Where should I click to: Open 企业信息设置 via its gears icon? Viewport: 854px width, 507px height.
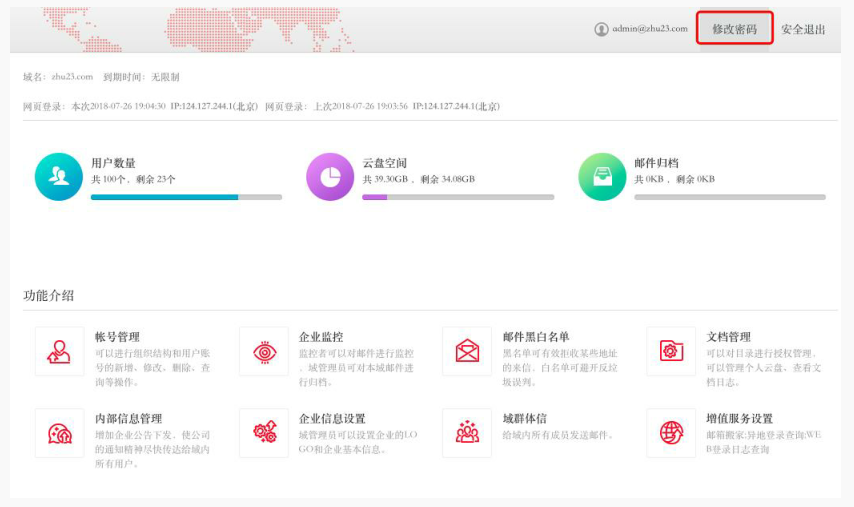[264, 433]
